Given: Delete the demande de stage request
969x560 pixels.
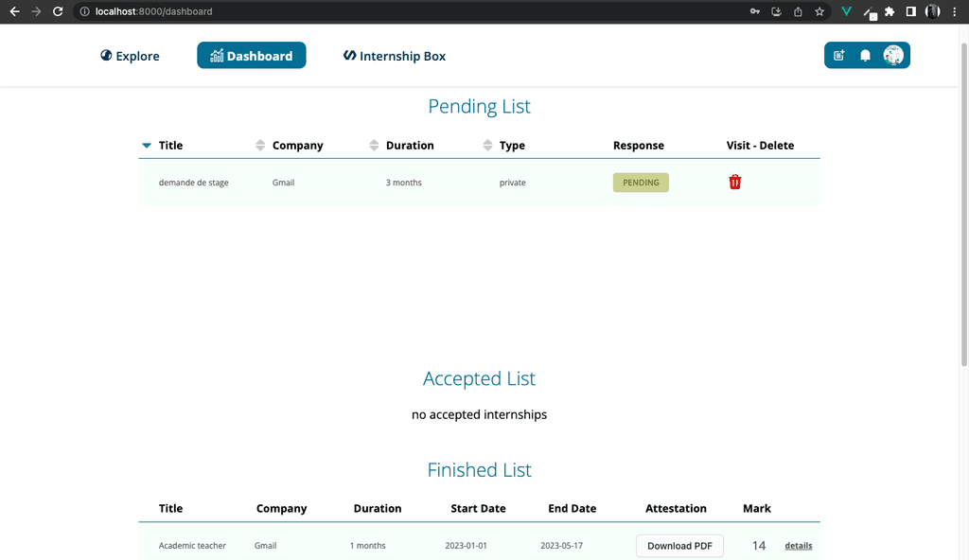Looking at the screenshot, I should point(734,182).
